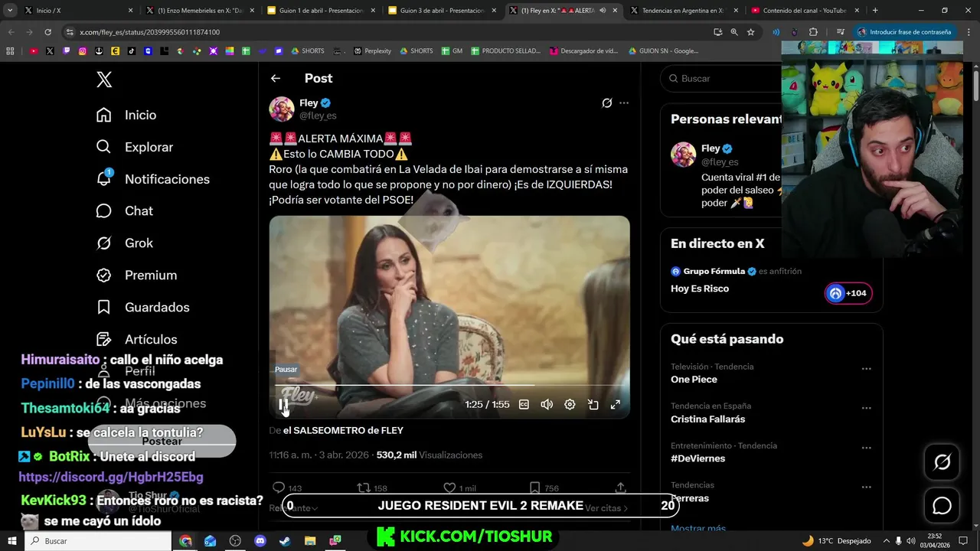
Task: Open the floating Grok button
Action: click(x=942, y=461)
